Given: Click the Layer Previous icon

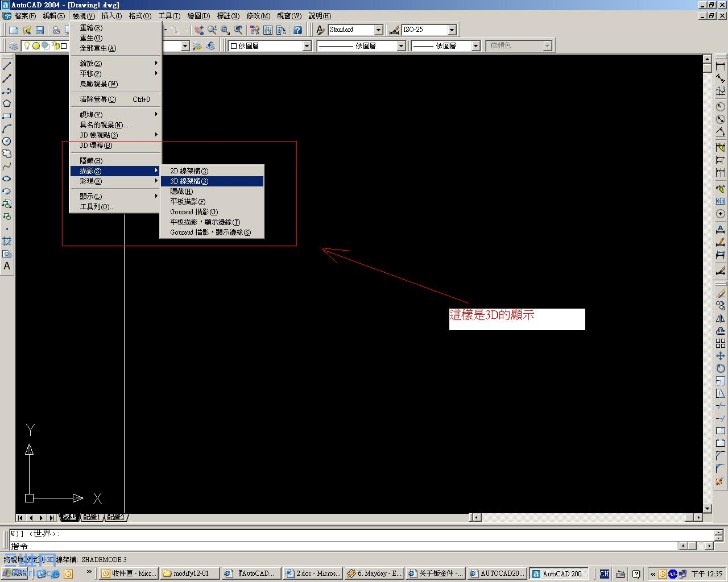Looking at the screenshot, I should [210, 46].
